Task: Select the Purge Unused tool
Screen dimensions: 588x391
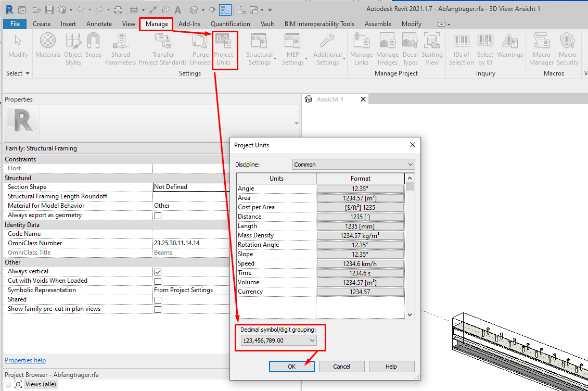Action: tap(200, 49)
